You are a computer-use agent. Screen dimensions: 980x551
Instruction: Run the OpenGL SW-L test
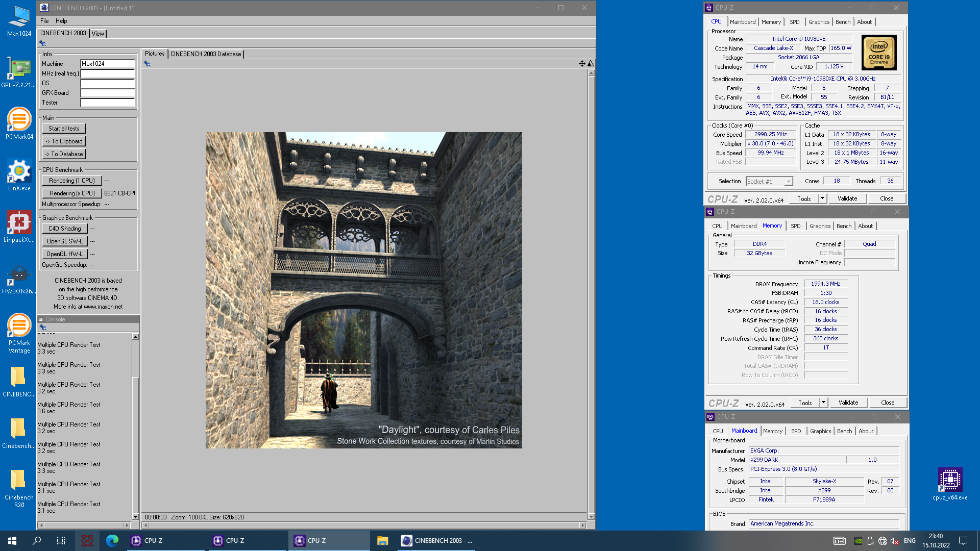pyautogui.click(x=65, y=241)
